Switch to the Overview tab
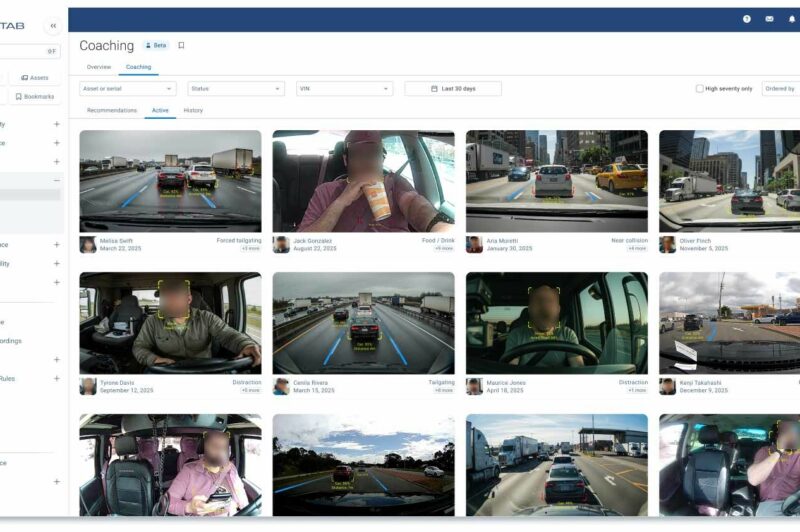The height and width of the screenshot is (532, 800). tap(98, 67)
